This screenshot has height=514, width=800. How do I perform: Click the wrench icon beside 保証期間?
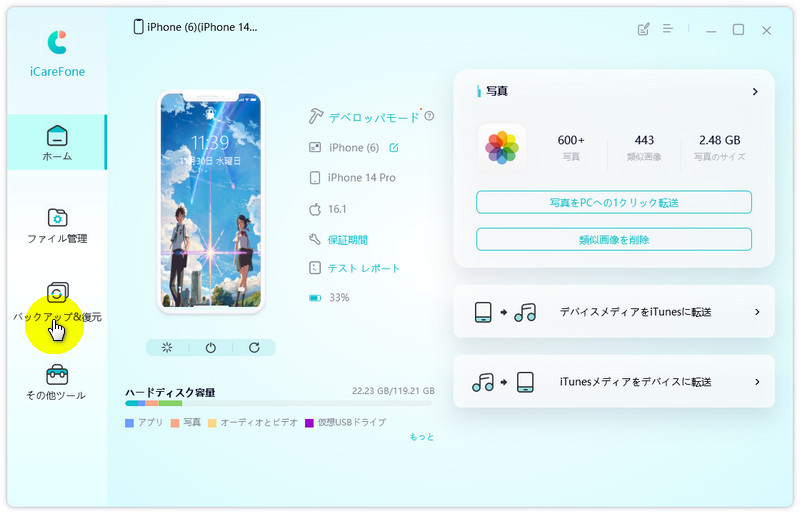point(315,239)
